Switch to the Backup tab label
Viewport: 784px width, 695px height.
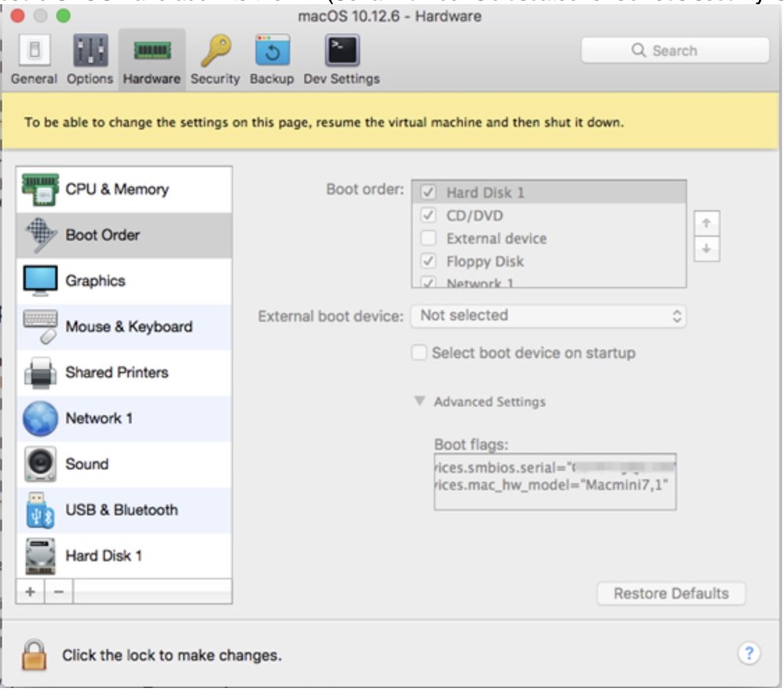pyautogui.click(x=272, y=79)
